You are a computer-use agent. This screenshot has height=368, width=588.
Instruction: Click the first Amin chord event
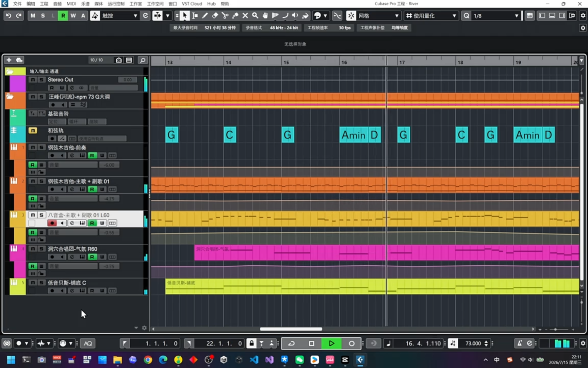pyautogui.click(x=354, y=135)
